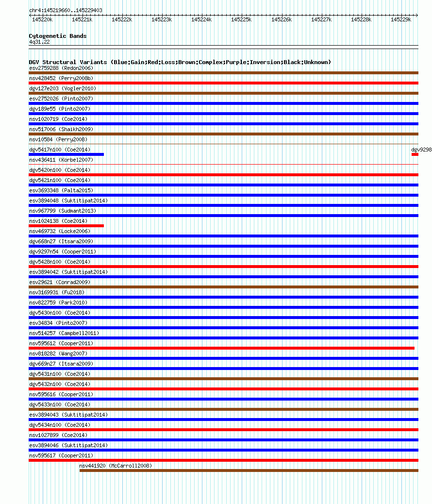Click the 145225k ruler tick label
Screen dimensions: 432x504
242,19
